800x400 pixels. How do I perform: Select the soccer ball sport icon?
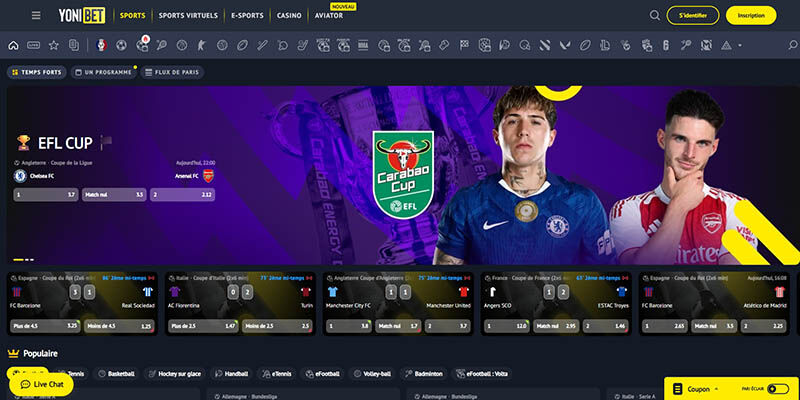[121, 45]
